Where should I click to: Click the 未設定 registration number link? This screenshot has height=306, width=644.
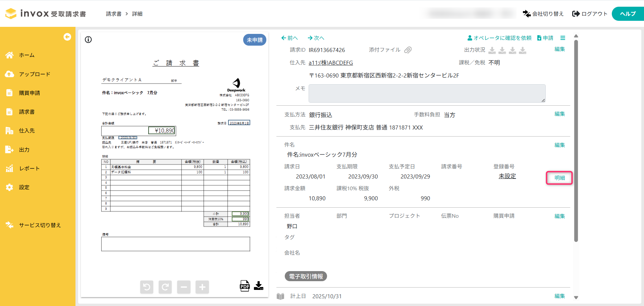(507, 176)
